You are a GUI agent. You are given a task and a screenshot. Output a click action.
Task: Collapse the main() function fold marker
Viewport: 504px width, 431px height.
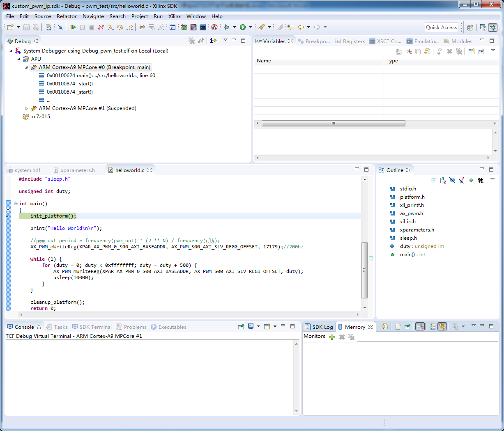pyautogui.click(x=16, y=204)
